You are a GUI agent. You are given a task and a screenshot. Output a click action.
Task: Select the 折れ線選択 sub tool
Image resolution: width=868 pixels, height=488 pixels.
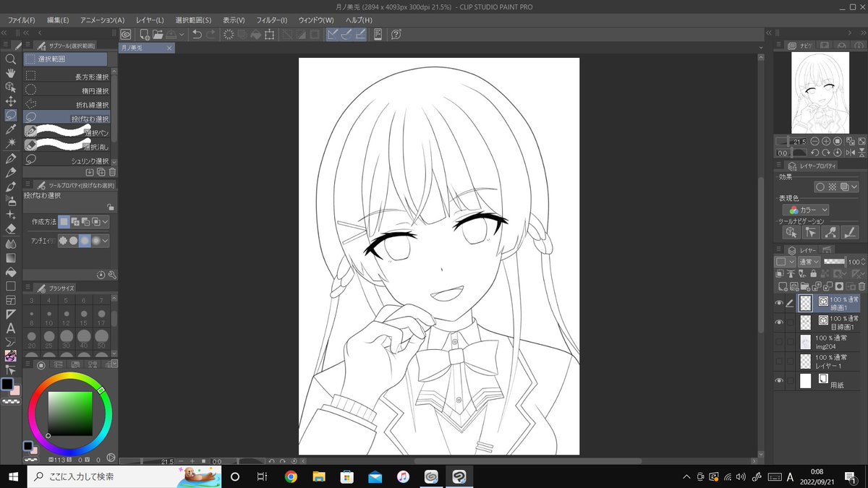(67, 104)
